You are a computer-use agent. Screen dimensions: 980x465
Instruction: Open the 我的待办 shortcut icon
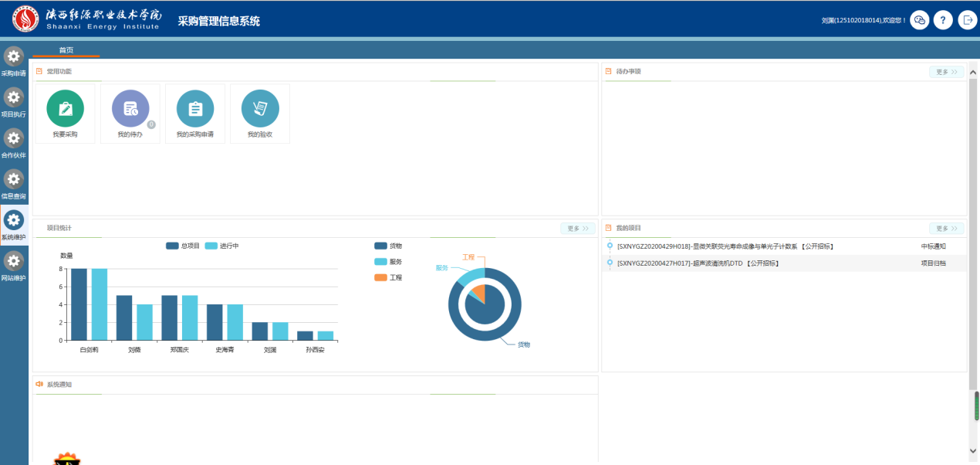130,109
